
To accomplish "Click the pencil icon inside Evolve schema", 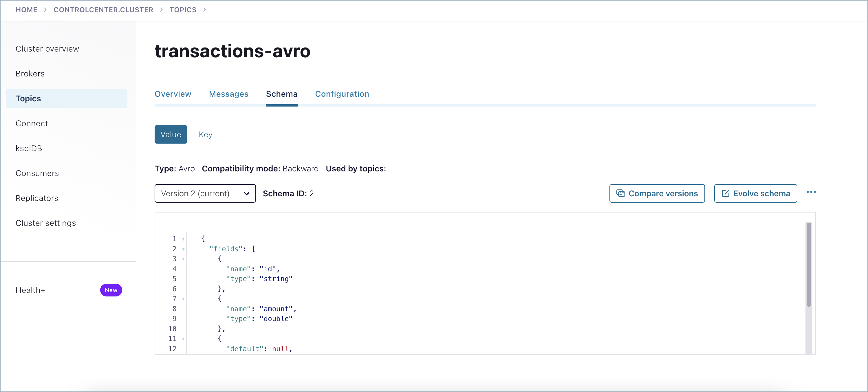I will coord(726,193).
